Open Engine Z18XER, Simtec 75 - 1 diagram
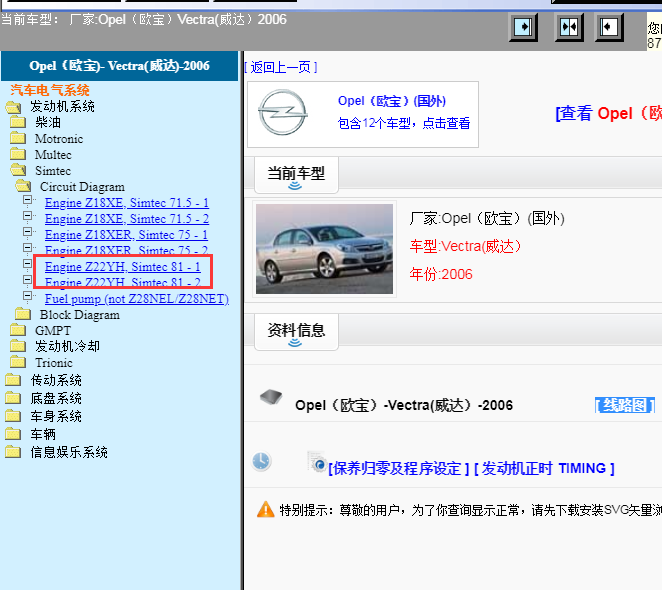The width and height of the screenshot is (662, 590). 126,235
